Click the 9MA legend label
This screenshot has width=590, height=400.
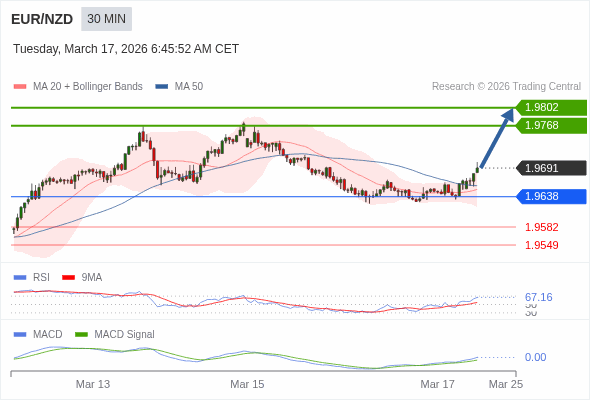coord(91,278)
